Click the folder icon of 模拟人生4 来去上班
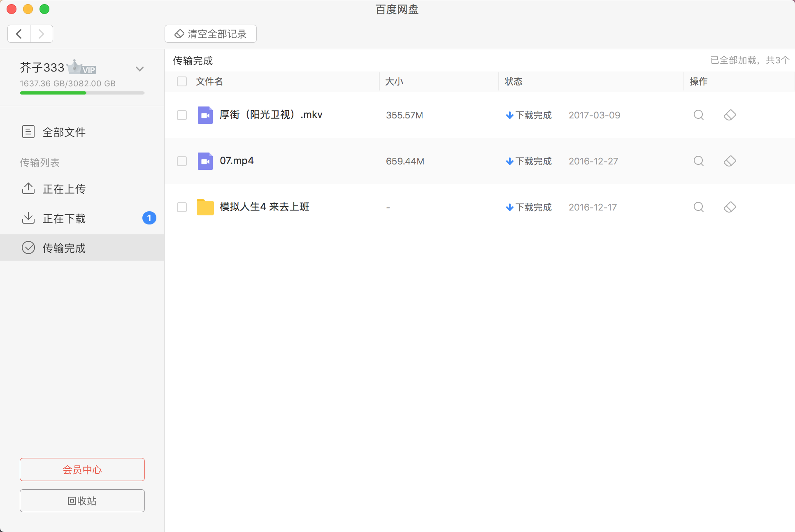Viewport: 795px width, 532px height. coord(205,207)
